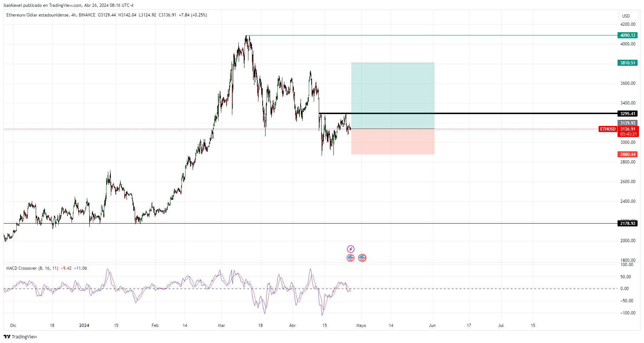The height and width of the screenshot is (343, 644).
Task: Click the MACD value −9.42
Action: (66, 268)
